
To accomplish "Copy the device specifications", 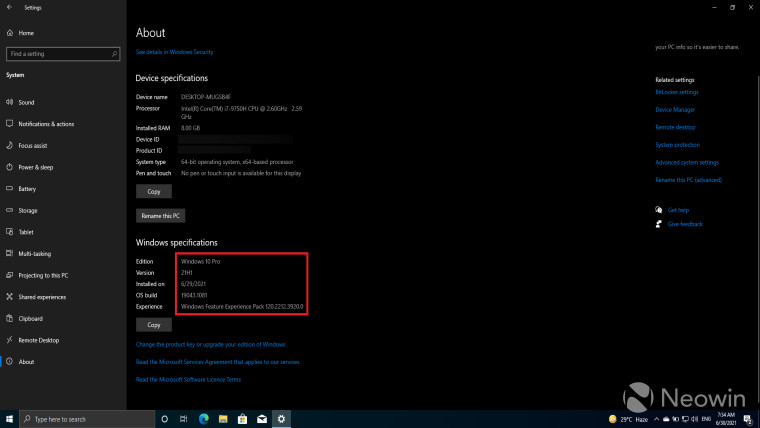I will tap(154, 191).
